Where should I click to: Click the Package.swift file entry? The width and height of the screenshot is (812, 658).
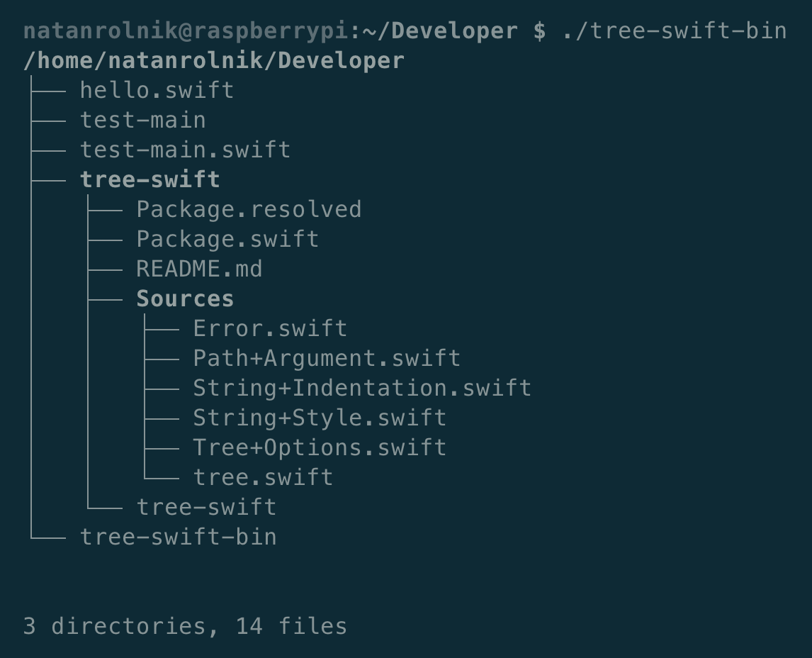pyautogui.click(x=227, y=240)
